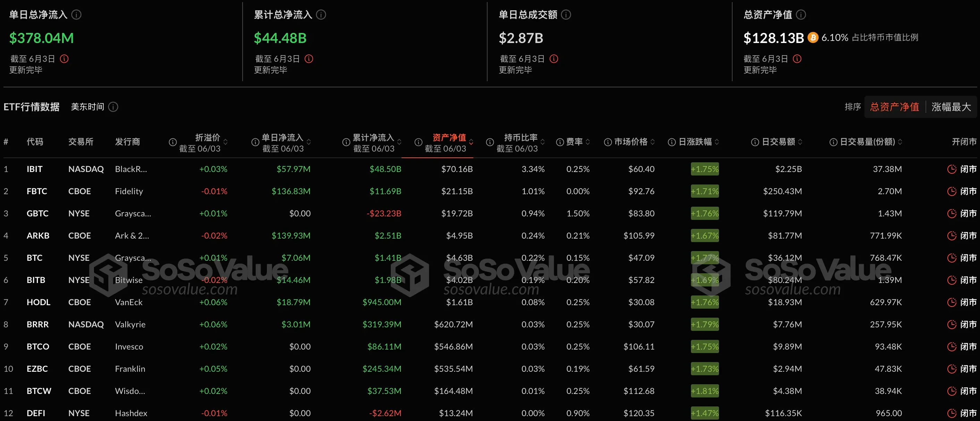
Task: Click the 开闭市 column header
Action: [x=964, y=142]
